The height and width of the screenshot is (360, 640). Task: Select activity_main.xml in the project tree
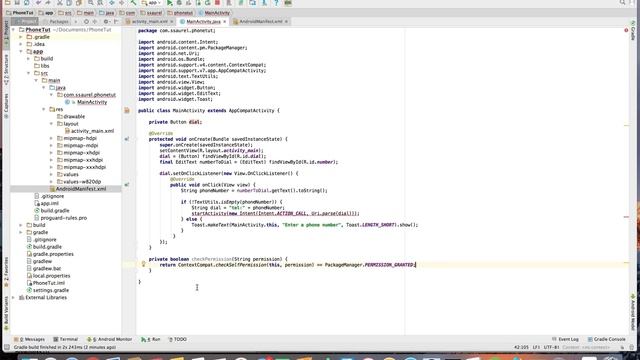pyautogui.click(x=92, y=131)
